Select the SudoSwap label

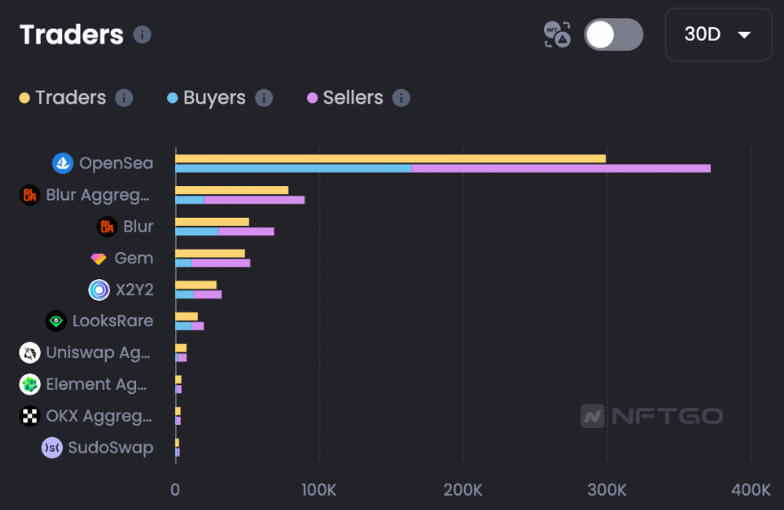pyautogui.click(x=110, y=448)
